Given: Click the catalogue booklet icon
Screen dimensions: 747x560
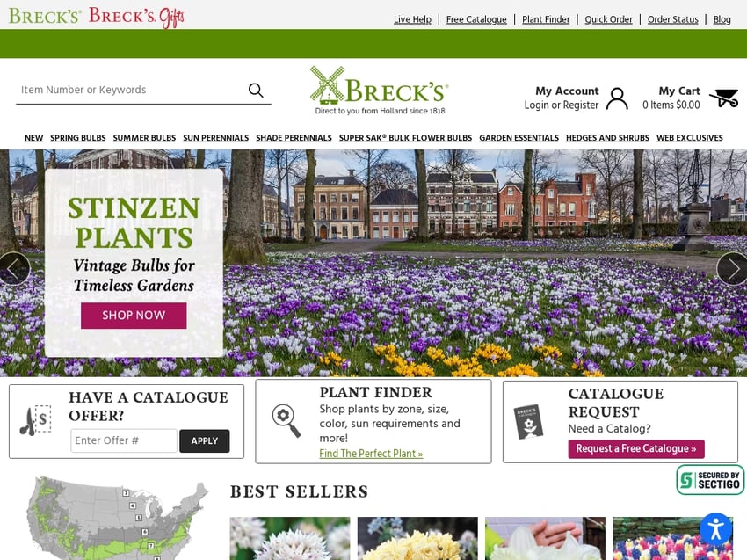Looking at the screenshot, I should 528,422.
